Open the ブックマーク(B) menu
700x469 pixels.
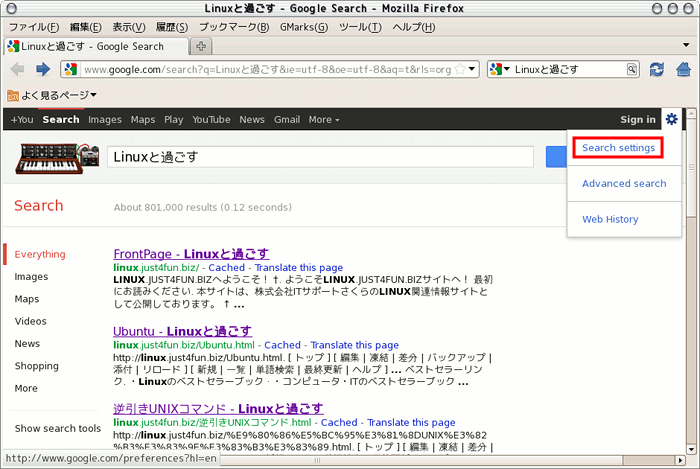point(233,26)
